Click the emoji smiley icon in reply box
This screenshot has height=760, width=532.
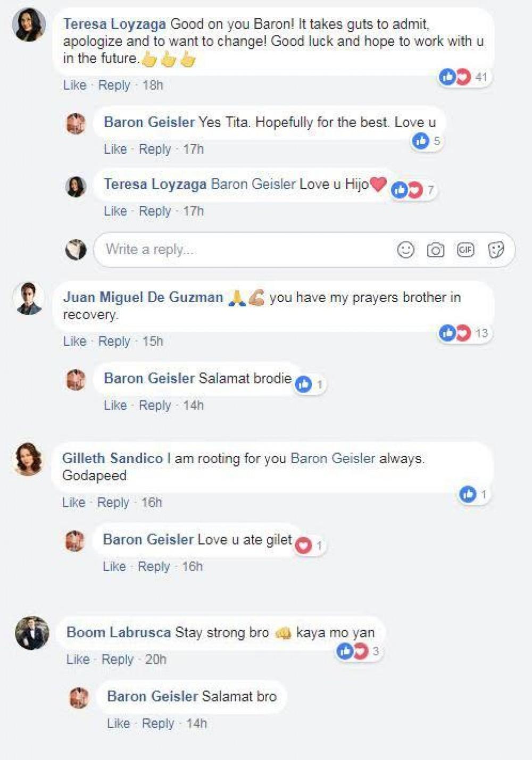(405, 249)
